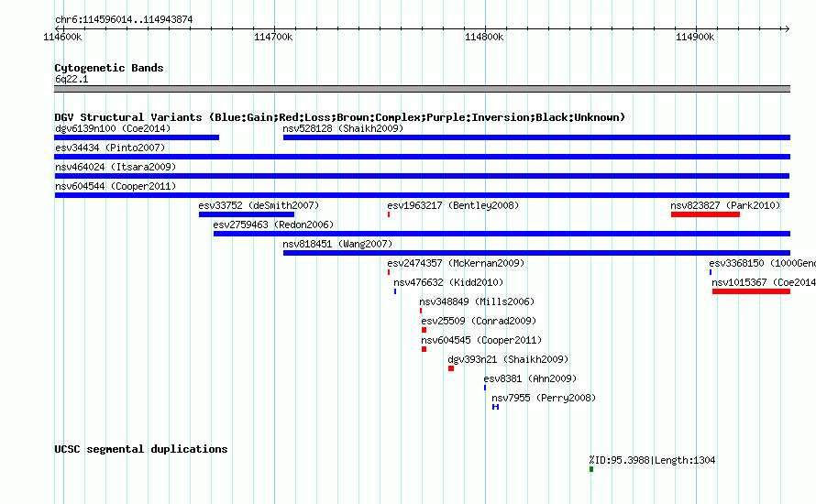
Task: Open the dgv393n21 (Shaikh2009) red marker
Action: (451, 368)
